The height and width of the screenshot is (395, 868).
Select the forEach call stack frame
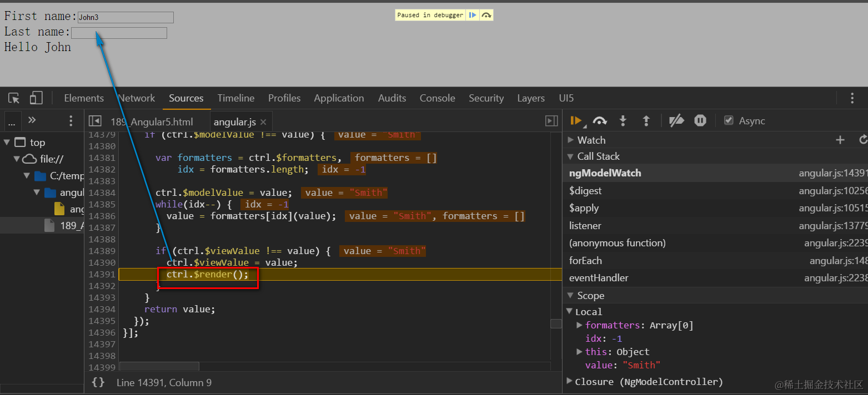pos(715,261)
